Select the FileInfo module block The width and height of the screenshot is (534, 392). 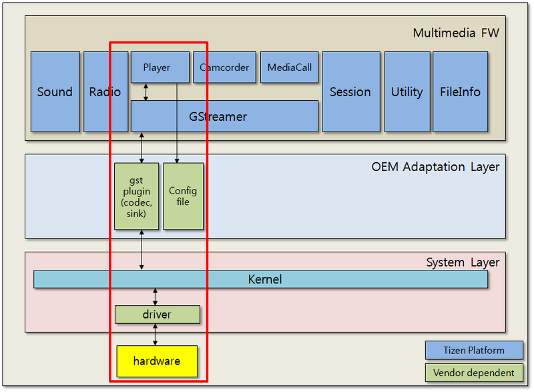click(x=461, y=92)
